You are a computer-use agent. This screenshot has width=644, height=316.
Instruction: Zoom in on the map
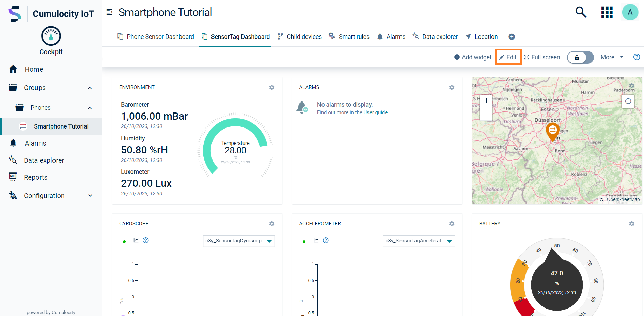click(x=486, y=101)
